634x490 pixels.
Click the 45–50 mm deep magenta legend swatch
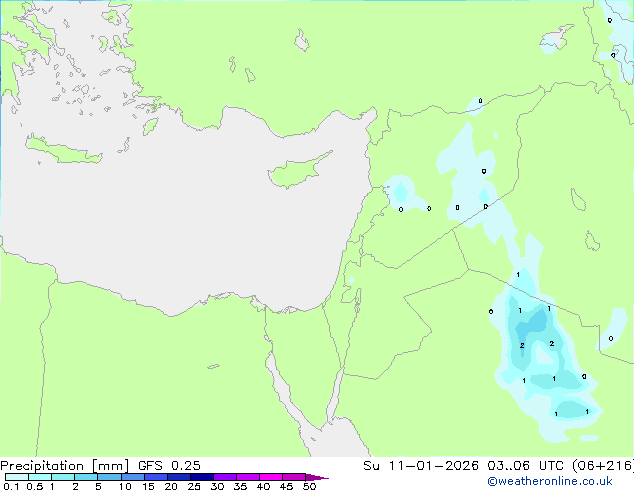(x=294, y=477)
